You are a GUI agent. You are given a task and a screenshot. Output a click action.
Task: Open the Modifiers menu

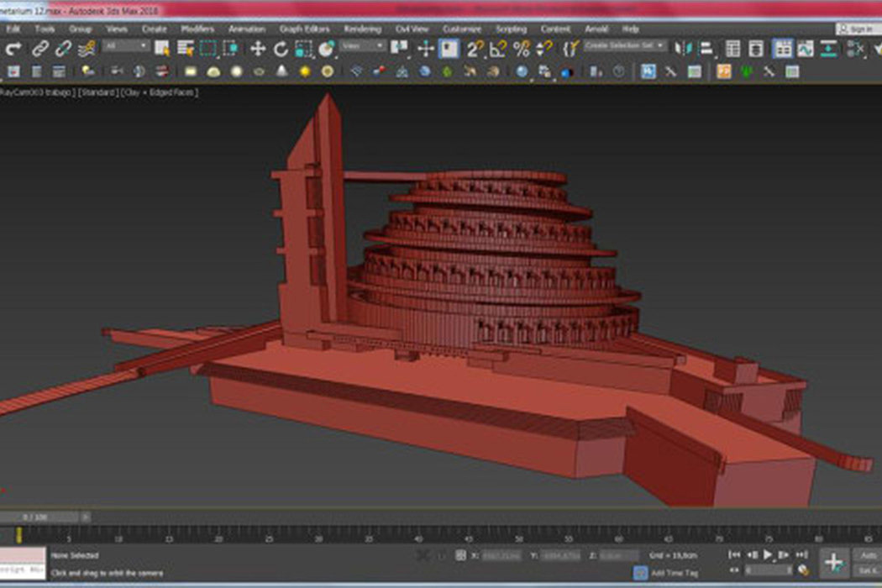point(198,29)
